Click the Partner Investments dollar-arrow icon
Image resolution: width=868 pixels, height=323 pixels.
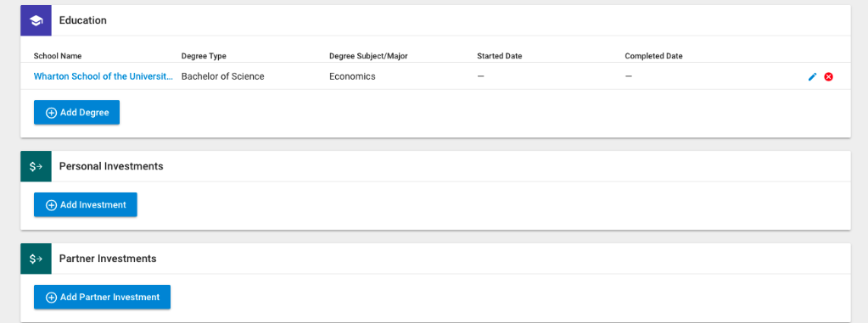tap(36, 259)
